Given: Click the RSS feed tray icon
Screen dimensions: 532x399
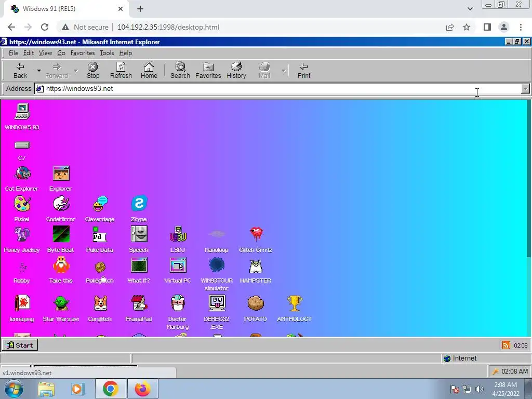Looking at the screenshot, I should coord(506,345).
